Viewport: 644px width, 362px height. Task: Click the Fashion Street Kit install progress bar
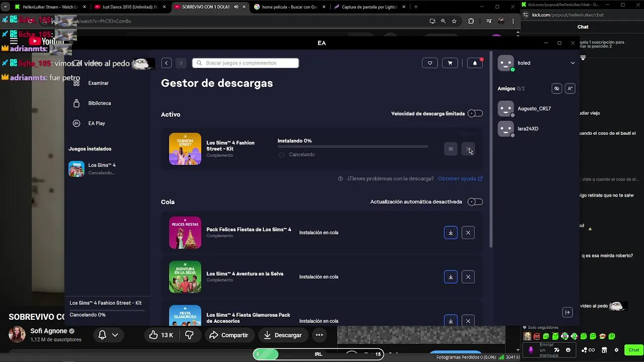coord(353,146)
